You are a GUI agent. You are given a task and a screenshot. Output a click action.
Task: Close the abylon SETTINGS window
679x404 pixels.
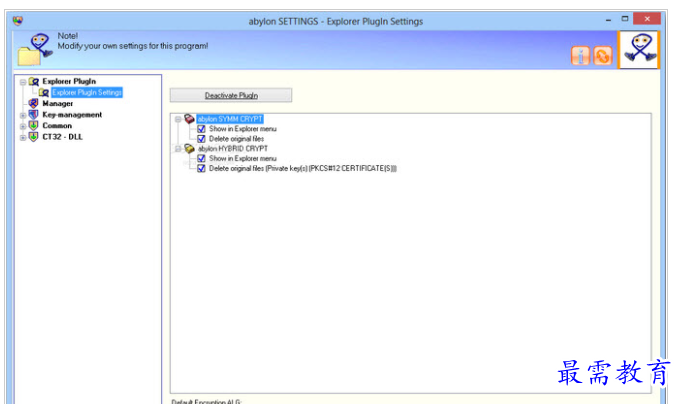[x=647, y=19]
